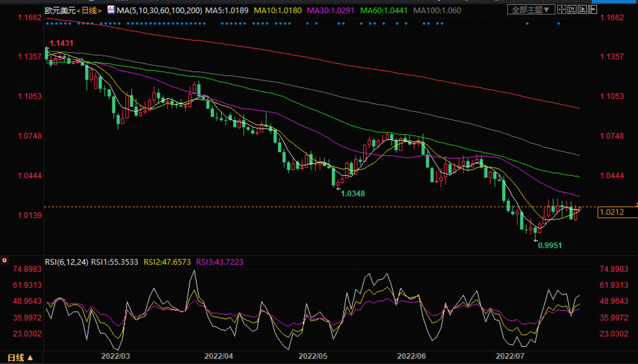The height and width of the screenshot is (364, 638).
Task: Expand the 日线 period selector at bottom left
Action: tap(20, 358)
